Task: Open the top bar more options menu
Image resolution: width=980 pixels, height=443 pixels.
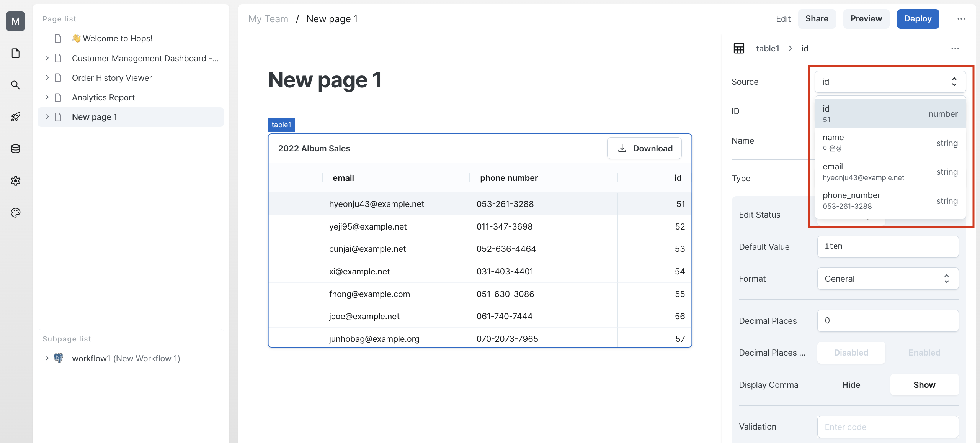Action: point(961,19)
